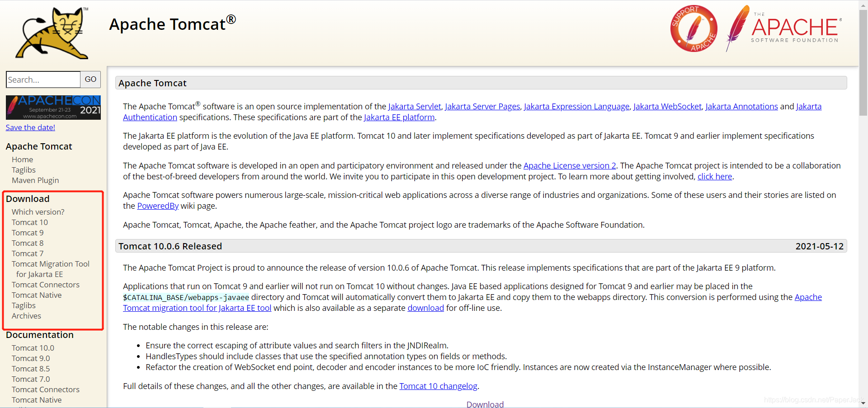Follow the Jakarta Server Pages link
The height and width of the screenshot is (408, 868).
[482, 106]
